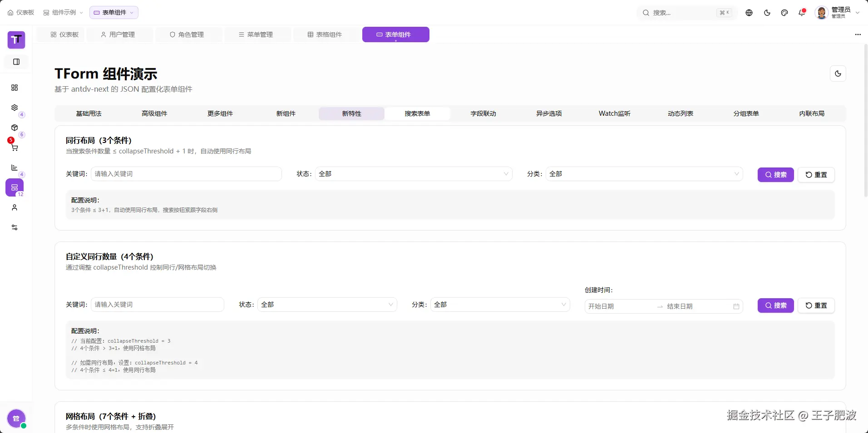Click the 搜索 button in the 同行布局 form
This screenshot has height=433, width=868.
click(776, 175)
